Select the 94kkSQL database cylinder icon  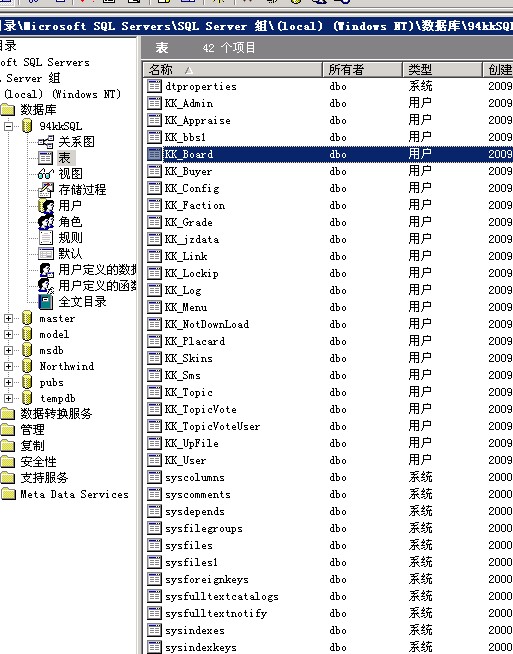tap(27, 126)
